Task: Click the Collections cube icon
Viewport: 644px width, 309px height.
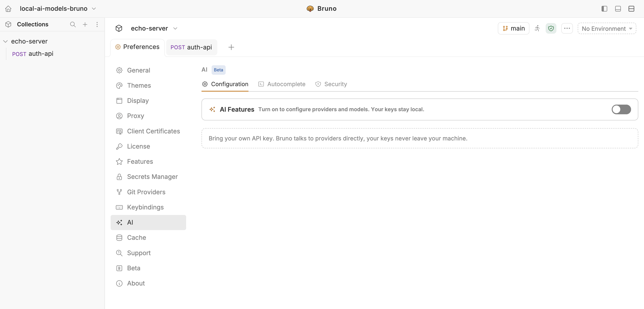Action: [8, 24]
